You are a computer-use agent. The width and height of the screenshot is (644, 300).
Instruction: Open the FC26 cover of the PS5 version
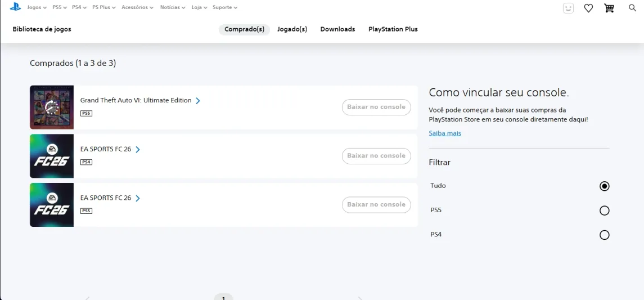[52, 205]
